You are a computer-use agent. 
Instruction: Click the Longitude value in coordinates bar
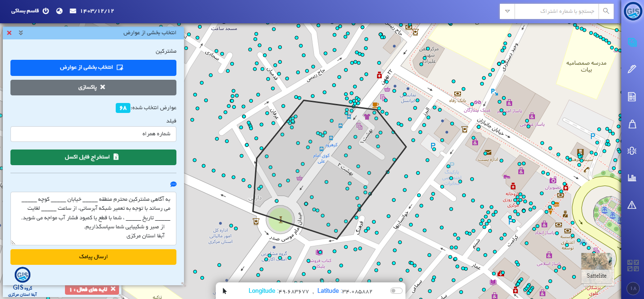[x=294, y=291]
